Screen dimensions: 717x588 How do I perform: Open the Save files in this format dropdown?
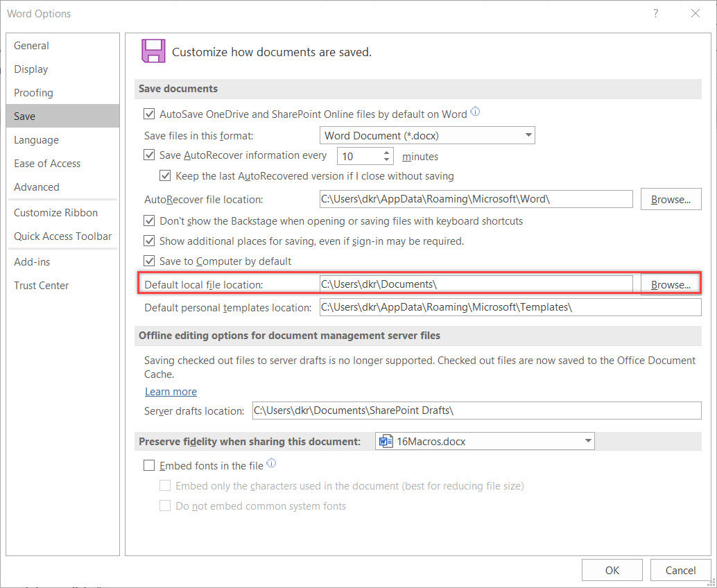(x=427, y=135)
